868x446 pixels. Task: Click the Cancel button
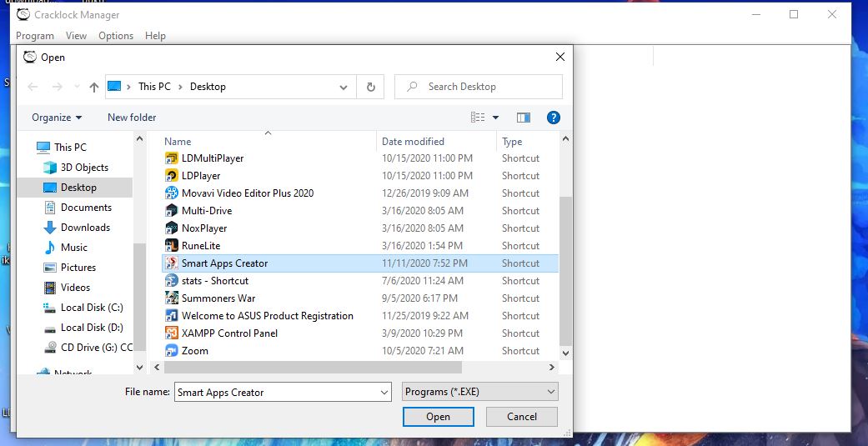click(521, 417)
